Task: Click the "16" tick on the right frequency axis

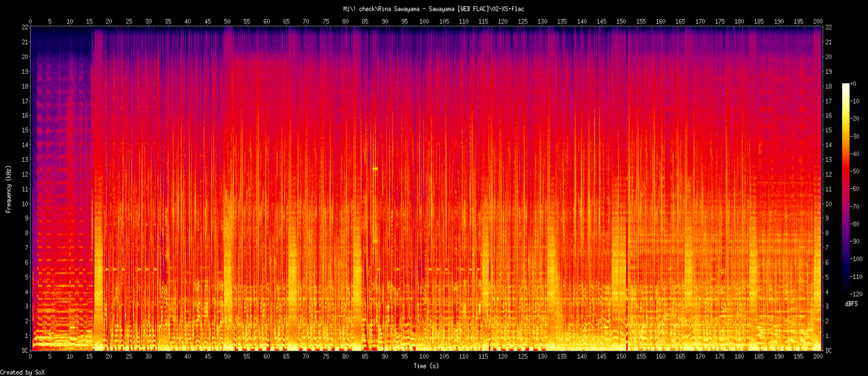Action: click(829, 115)
